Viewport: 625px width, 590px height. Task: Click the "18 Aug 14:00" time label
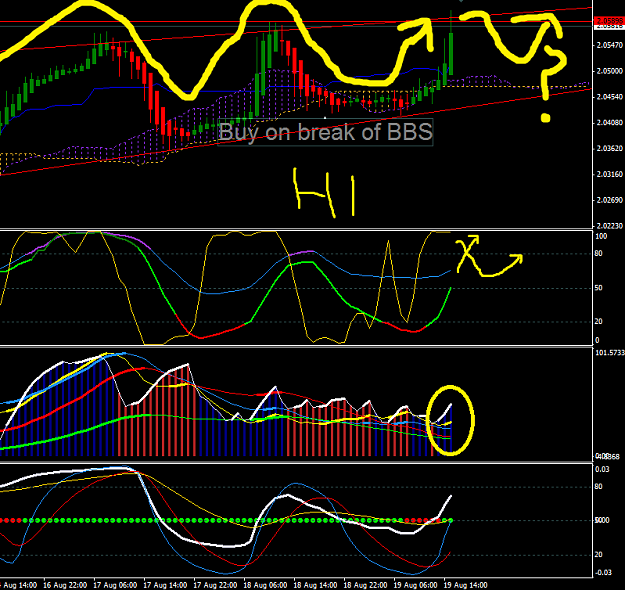pyautogui.click(x=315, y=585)
